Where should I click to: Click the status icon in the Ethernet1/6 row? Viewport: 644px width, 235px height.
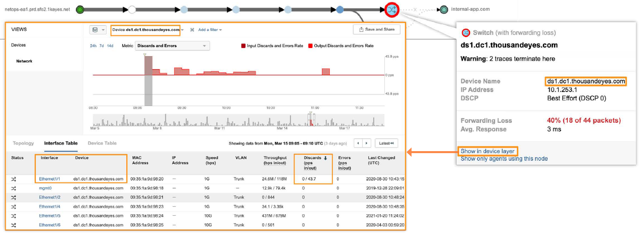(x=14, y=225)
